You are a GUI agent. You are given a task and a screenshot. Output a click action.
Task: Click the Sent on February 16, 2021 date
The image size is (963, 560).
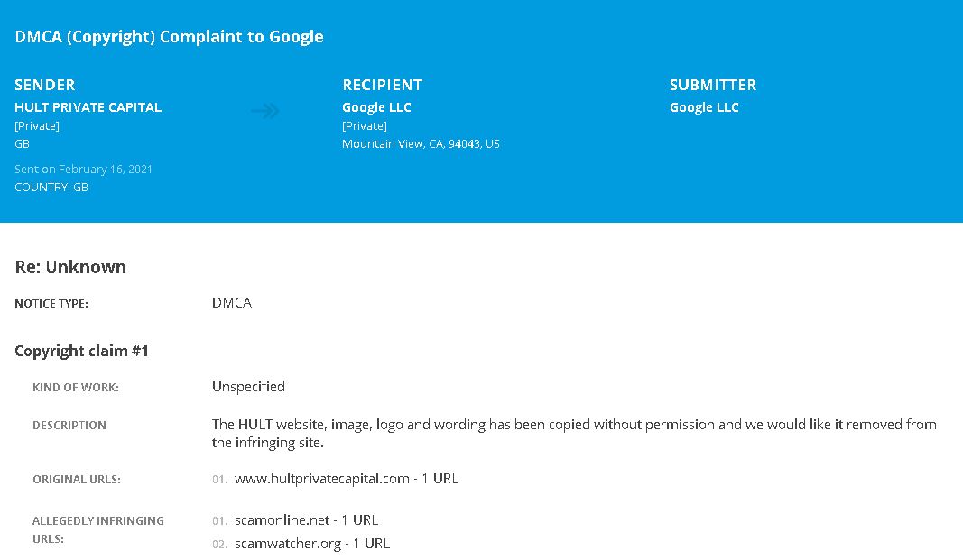click(84, 170)
